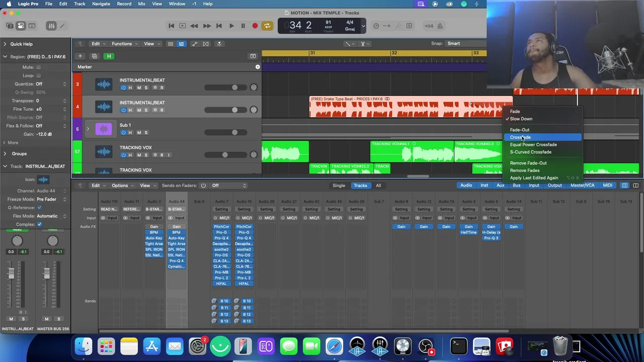Solo track 4 INSTRUMENTAL/BEAT
The width and height of the screenshot is (644, 362).
point(146,110)
